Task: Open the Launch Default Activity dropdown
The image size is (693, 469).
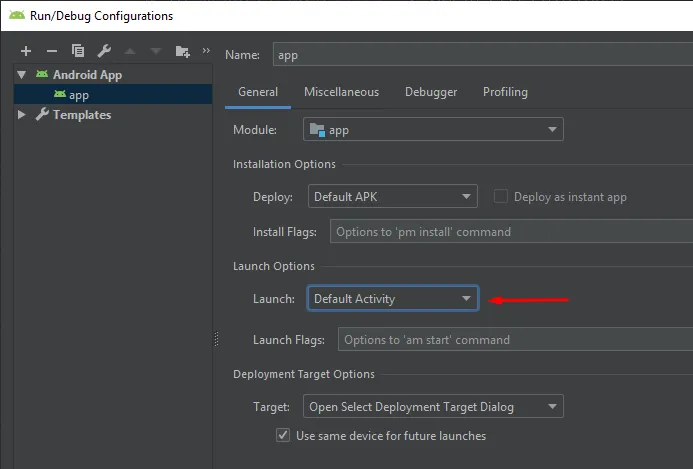Action: click(x=392, y=298)
